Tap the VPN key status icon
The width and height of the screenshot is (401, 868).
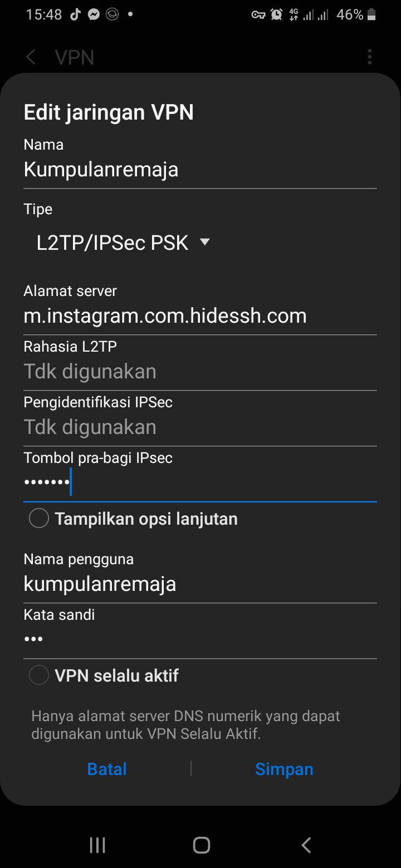coord(258,15)
